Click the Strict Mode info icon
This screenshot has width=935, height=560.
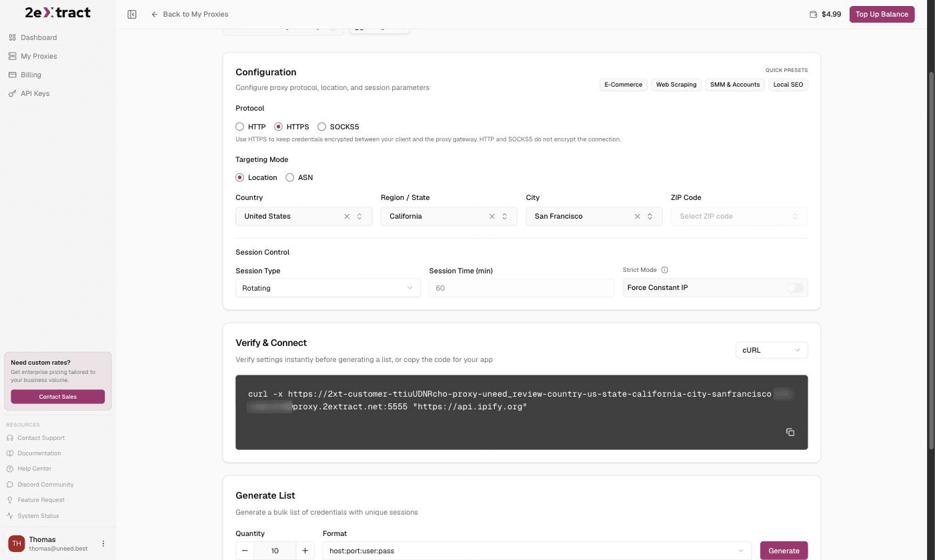[x=664, y=270]
